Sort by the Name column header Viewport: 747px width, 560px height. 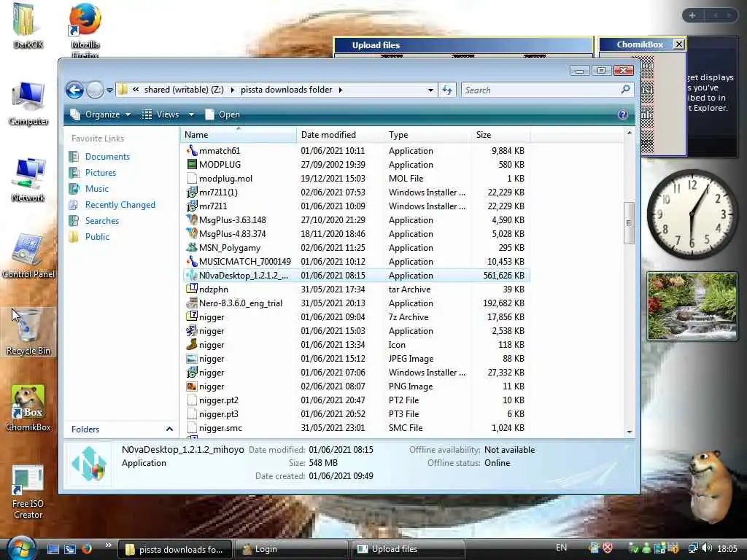click(x=239, y=135)
